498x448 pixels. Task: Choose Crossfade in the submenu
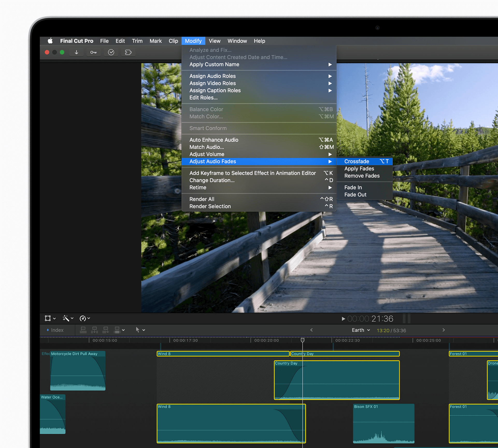(x=357, y=161)
